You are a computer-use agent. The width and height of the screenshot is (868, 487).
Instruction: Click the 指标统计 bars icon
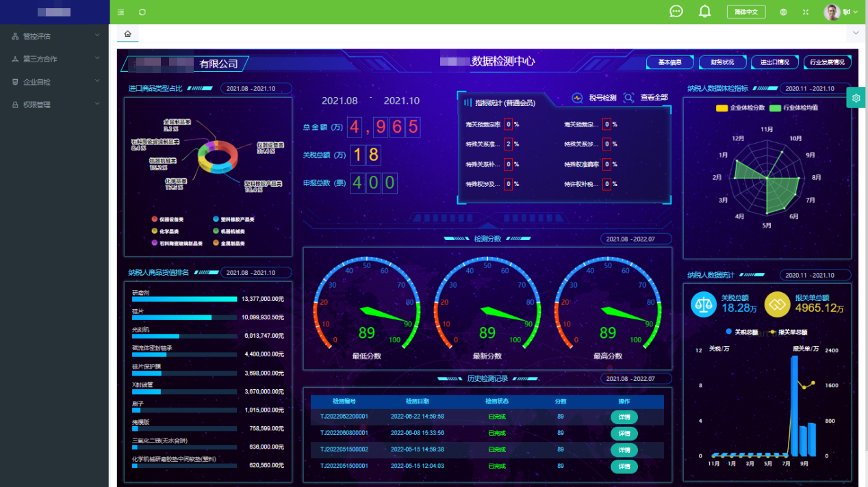468,103
